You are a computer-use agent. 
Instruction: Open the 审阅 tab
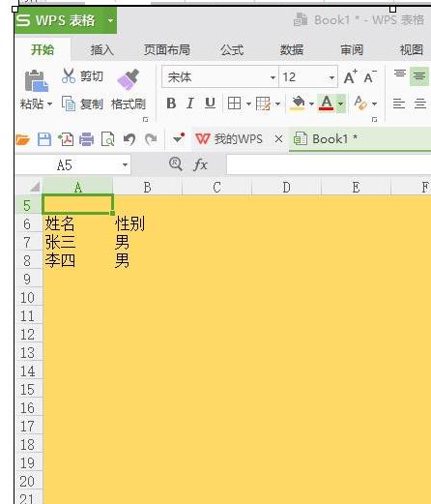coord(352,50)
